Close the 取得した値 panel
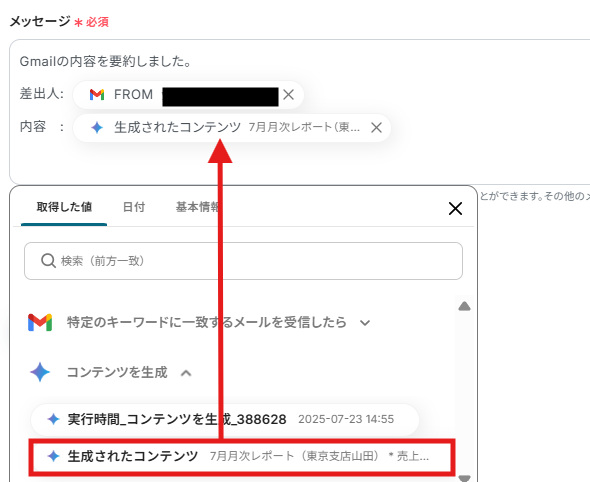 coord(455,208)
